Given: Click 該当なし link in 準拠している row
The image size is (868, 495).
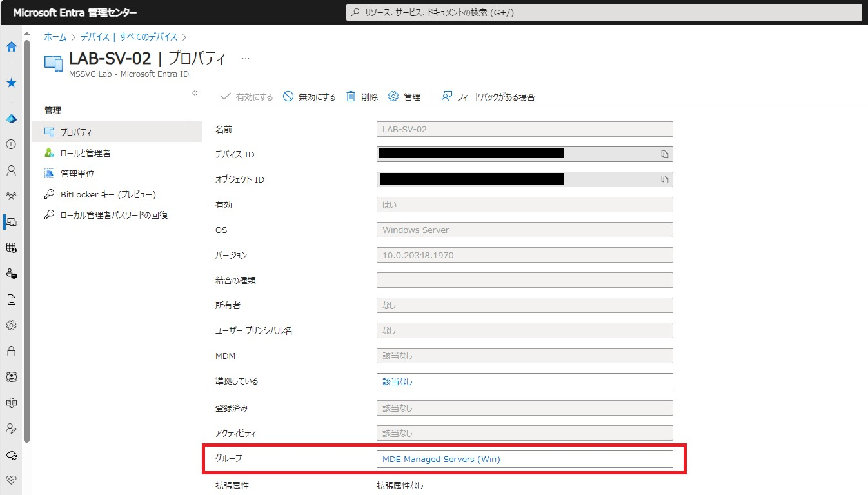Looking at the screenshot, I should point(397,381).
